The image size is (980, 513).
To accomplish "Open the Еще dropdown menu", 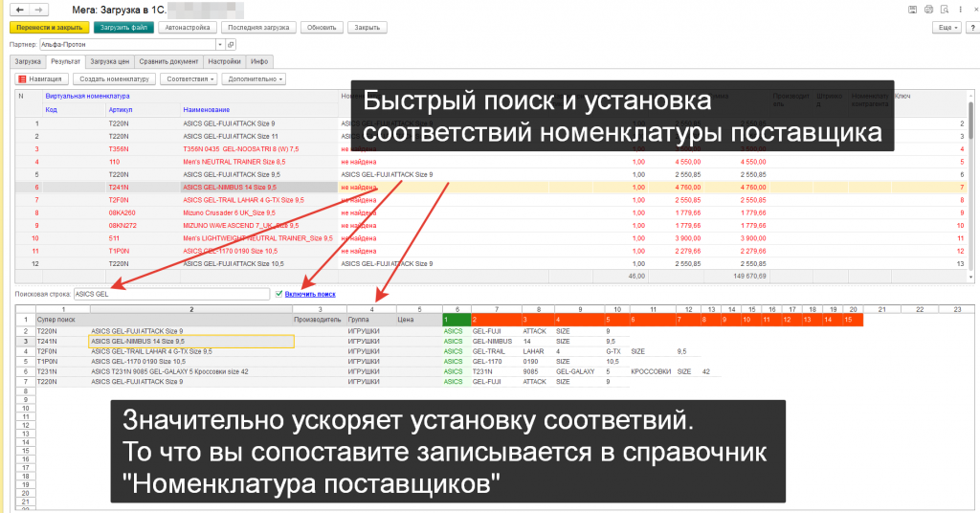I will [947, 28].
